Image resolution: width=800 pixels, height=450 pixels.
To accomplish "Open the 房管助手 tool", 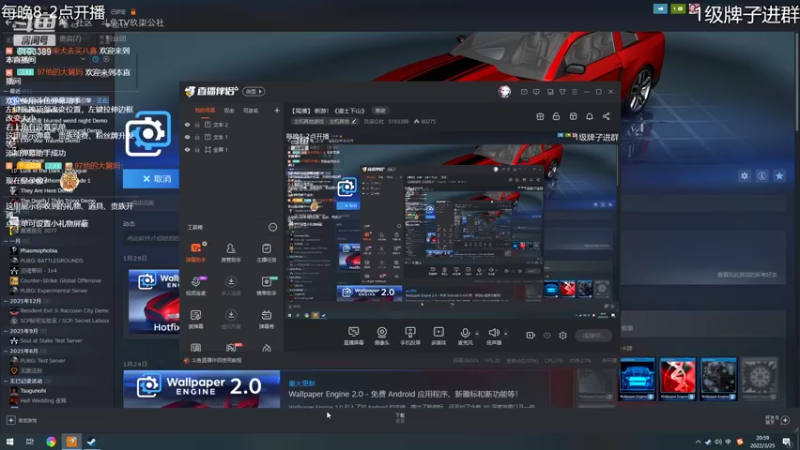I will (x=231, y=253).
